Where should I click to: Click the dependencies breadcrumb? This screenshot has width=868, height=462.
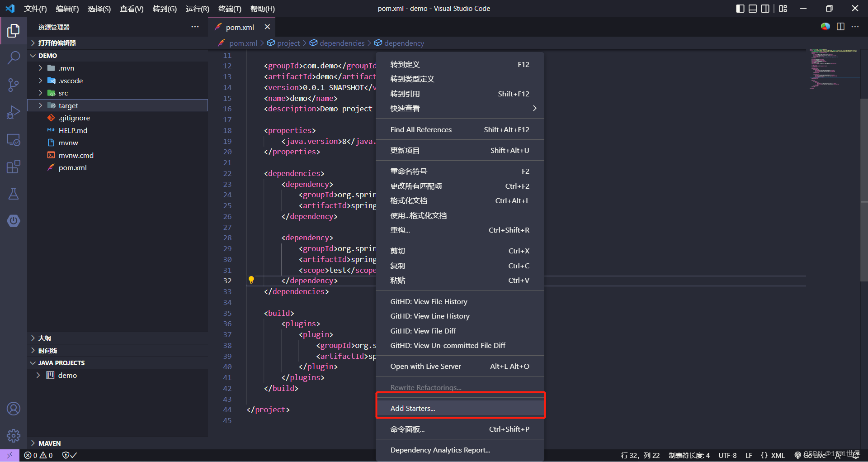point(337,43)
